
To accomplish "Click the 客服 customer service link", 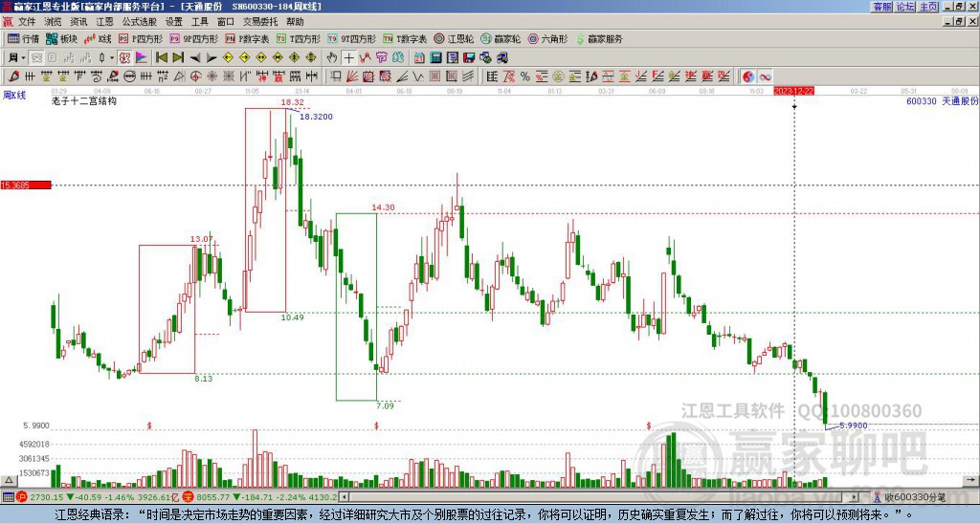I will point(882,7).
